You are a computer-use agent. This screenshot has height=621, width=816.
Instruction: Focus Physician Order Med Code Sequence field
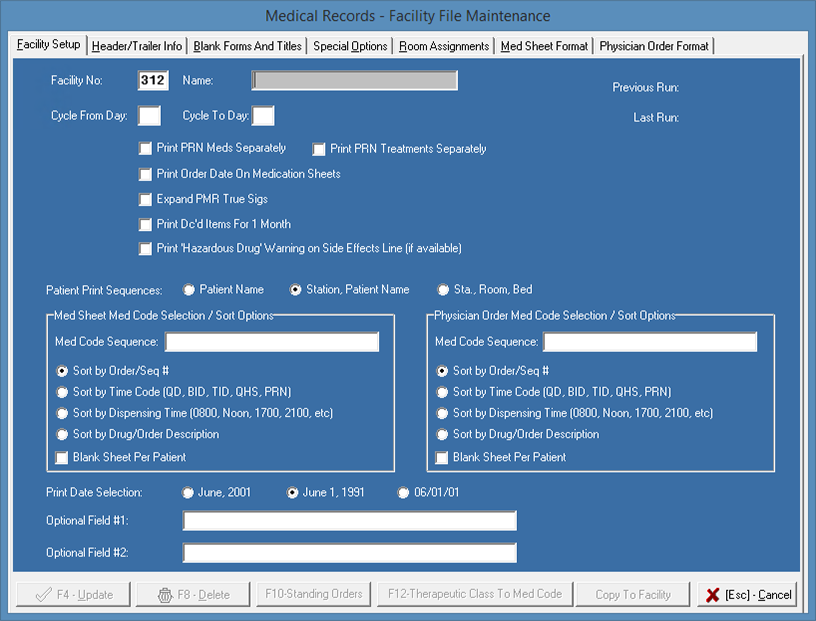point(649,342)
